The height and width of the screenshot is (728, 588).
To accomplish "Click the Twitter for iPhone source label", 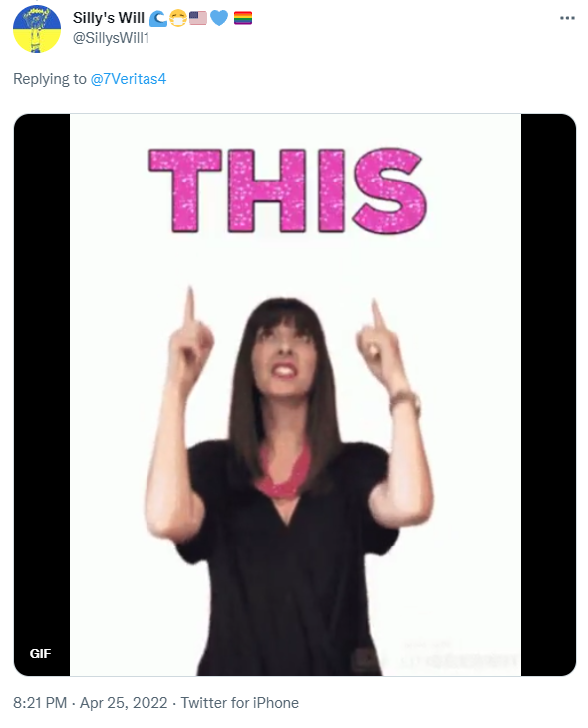I will click(x=239, y=702).
